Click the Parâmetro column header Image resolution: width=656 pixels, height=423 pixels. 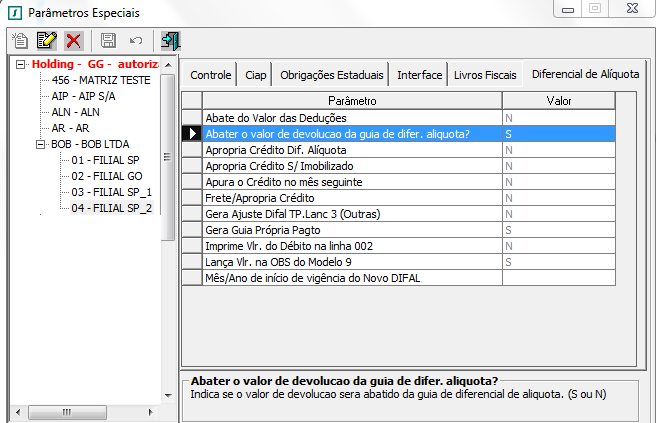click(x=352, y=102)
